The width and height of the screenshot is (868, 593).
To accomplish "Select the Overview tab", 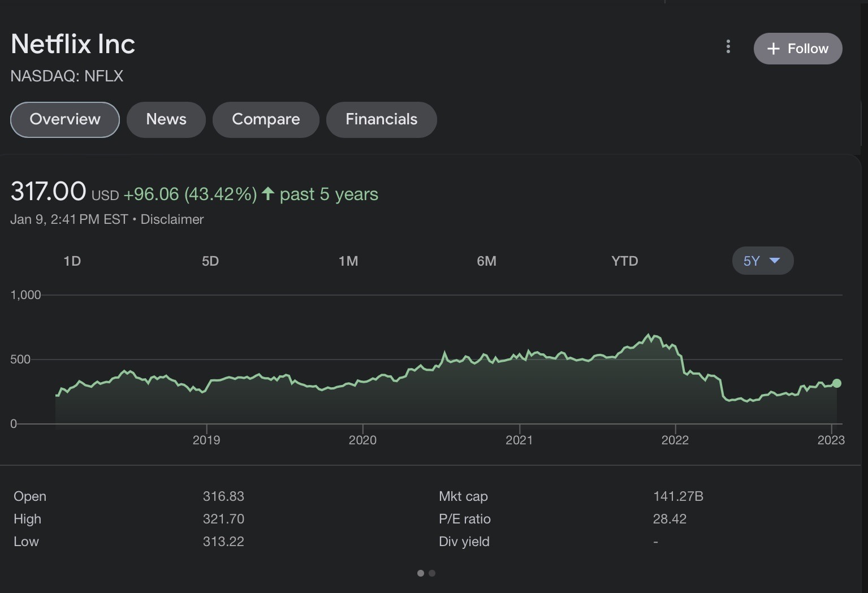I will click(65, 119).
